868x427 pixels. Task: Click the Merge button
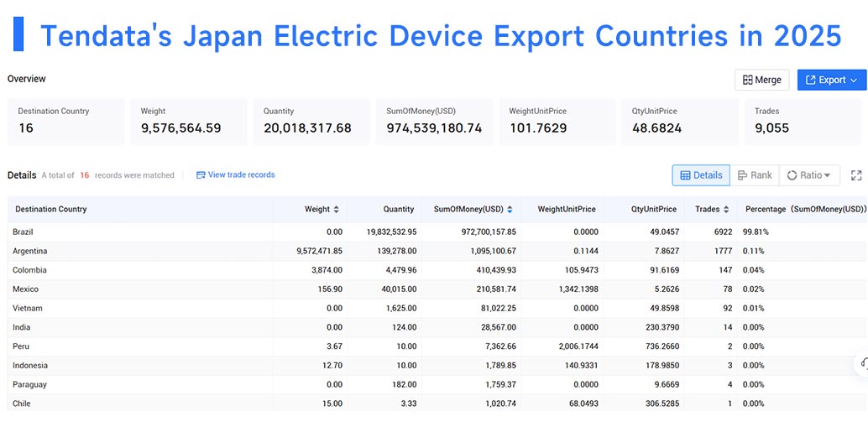click(x=761, y=80)
